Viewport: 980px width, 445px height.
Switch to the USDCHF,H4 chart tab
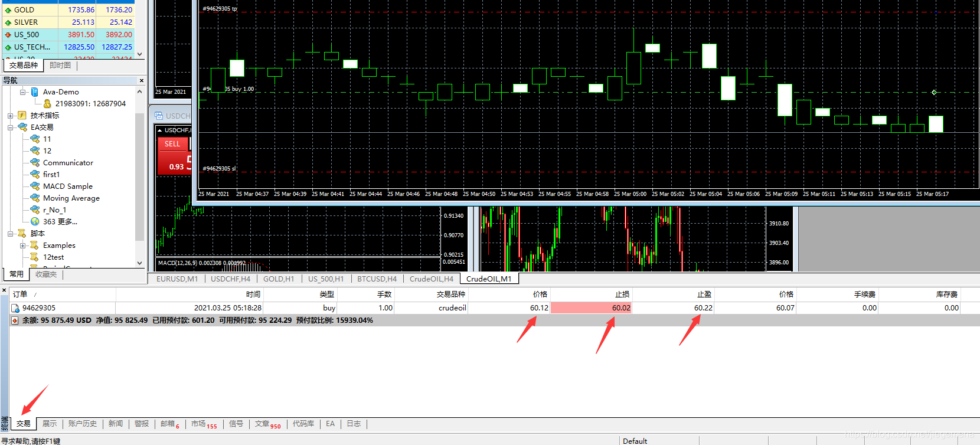[x=230, y=279]
